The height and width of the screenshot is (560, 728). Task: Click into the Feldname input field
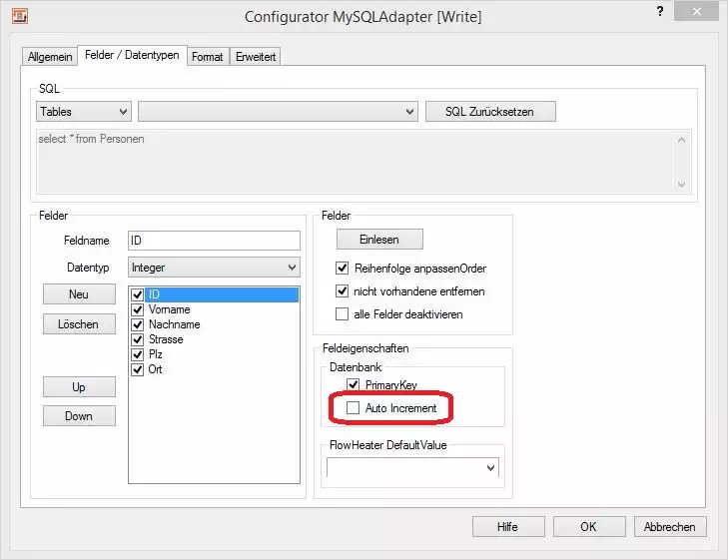pos(214,241)
